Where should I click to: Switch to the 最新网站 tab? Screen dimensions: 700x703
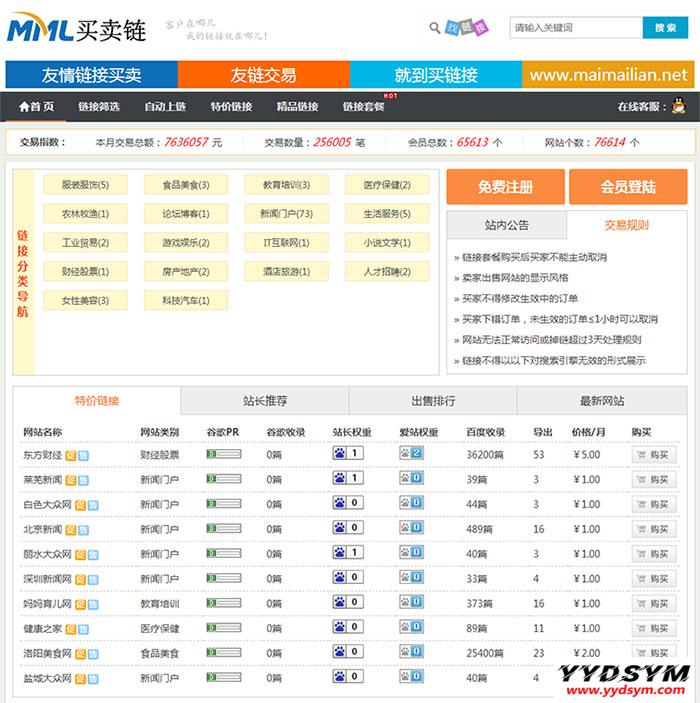(602, 400)
